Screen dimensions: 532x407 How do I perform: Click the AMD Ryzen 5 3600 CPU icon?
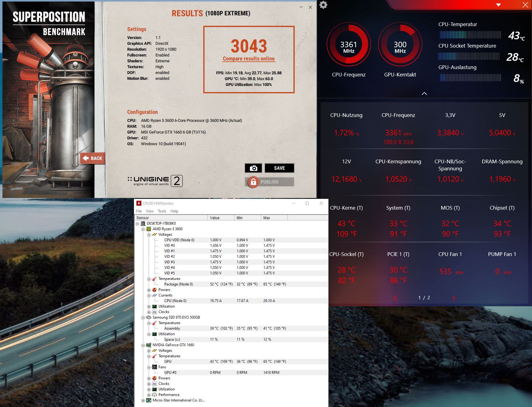point(149,229)
